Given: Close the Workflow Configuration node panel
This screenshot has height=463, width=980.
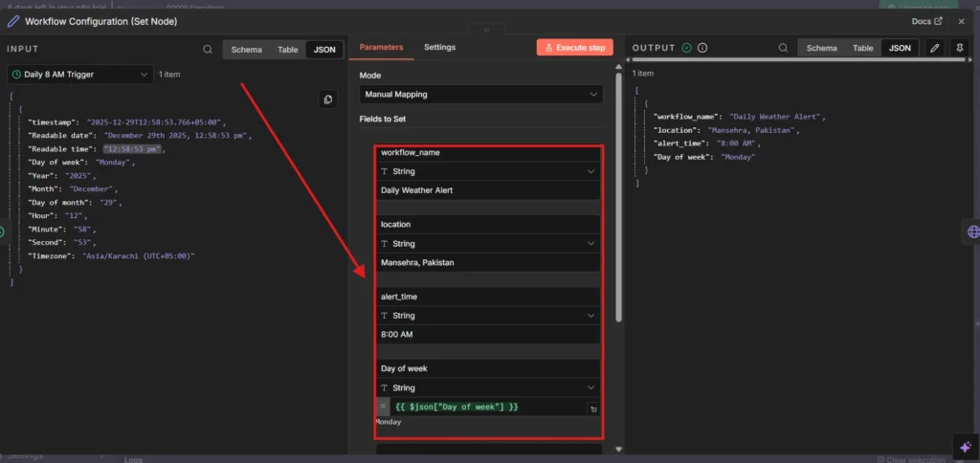Looking at the screenshot, I should [961, 21].
